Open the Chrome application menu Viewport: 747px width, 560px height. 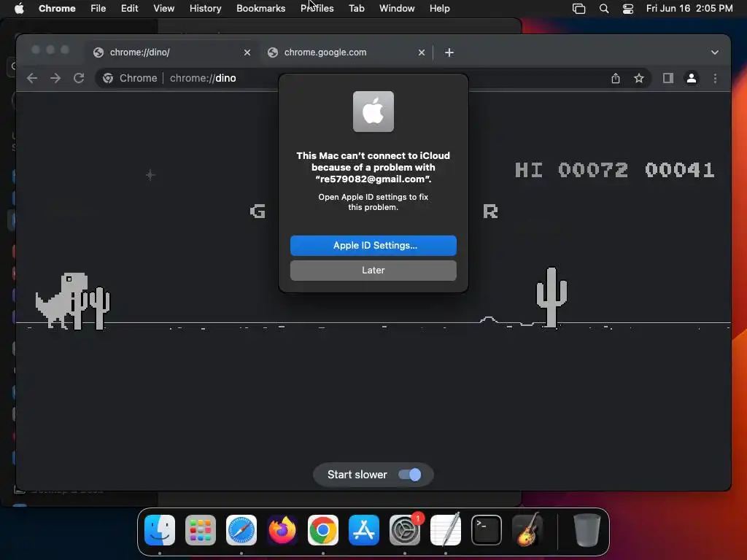[57, 8]
